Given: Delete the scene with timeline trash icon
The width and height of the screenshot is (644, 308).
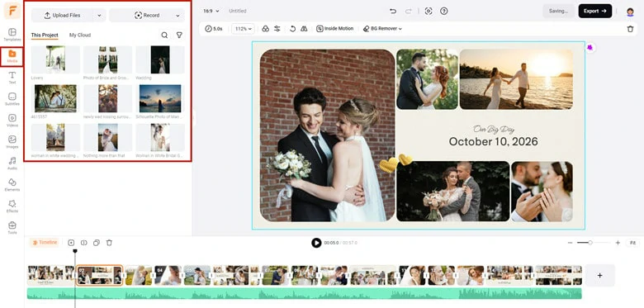Looking at the screenshot, I should [x=109, y=243].
